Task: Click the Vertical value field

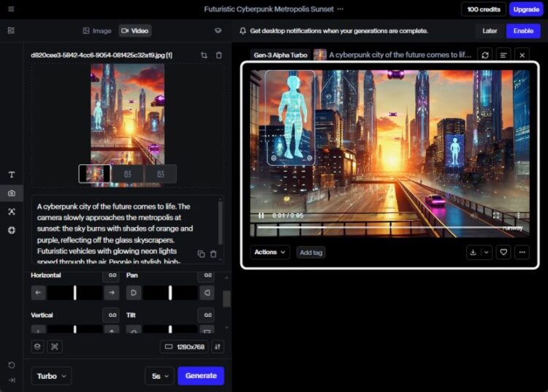Action: (x=111, y=315)
